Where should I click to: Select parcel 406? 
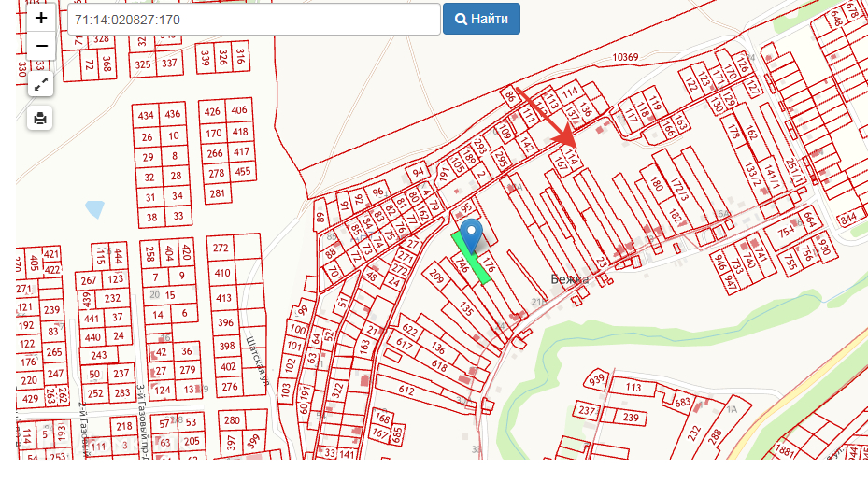(239, 110)
